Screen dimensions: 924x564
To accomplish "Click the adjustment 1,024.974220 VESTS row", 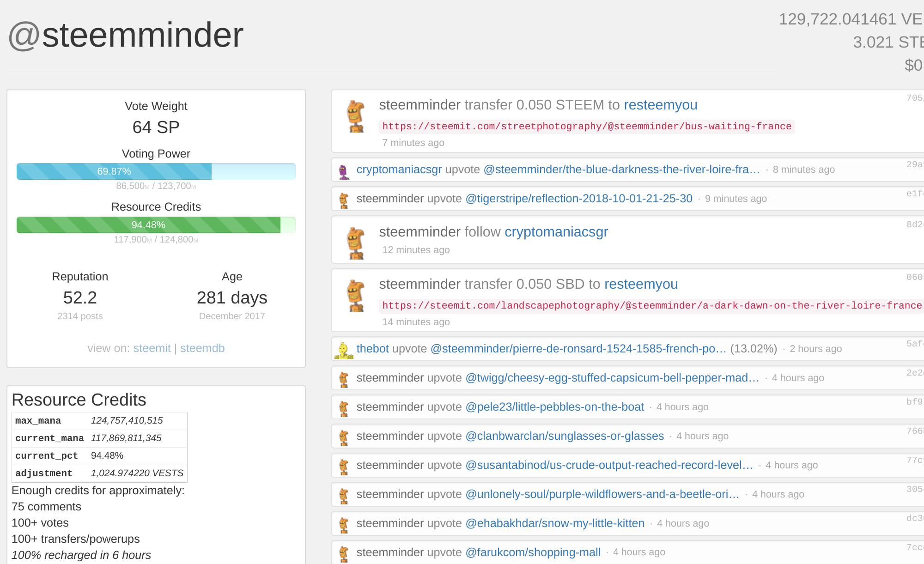I will [99, 473].
